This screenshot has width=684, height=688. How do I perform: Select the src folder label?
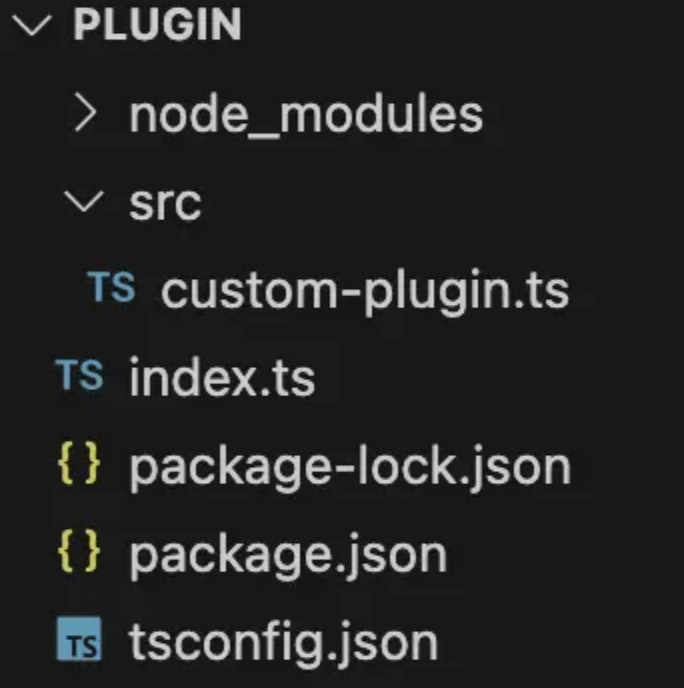[x=165, y=204]
